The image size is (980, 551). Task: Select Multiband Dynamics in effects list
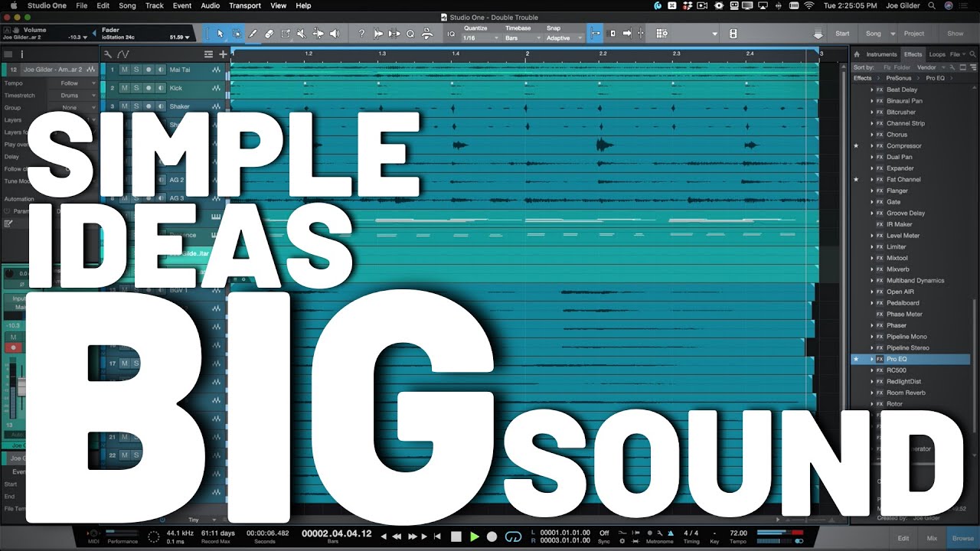click(915, 280)
